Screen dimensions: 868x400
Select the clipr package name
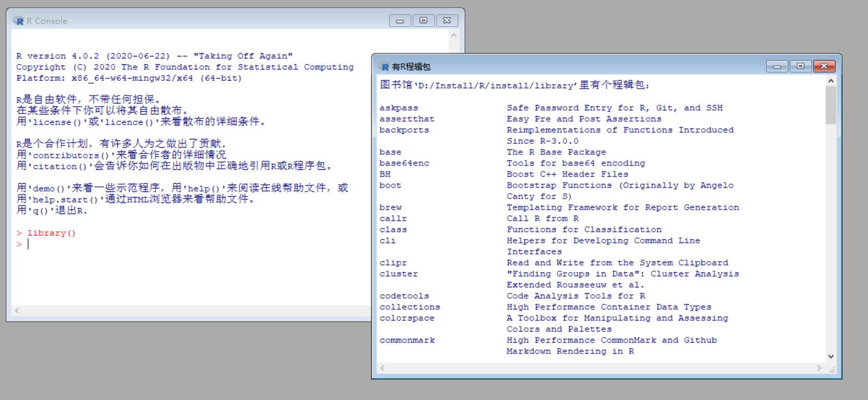[393, 263]
